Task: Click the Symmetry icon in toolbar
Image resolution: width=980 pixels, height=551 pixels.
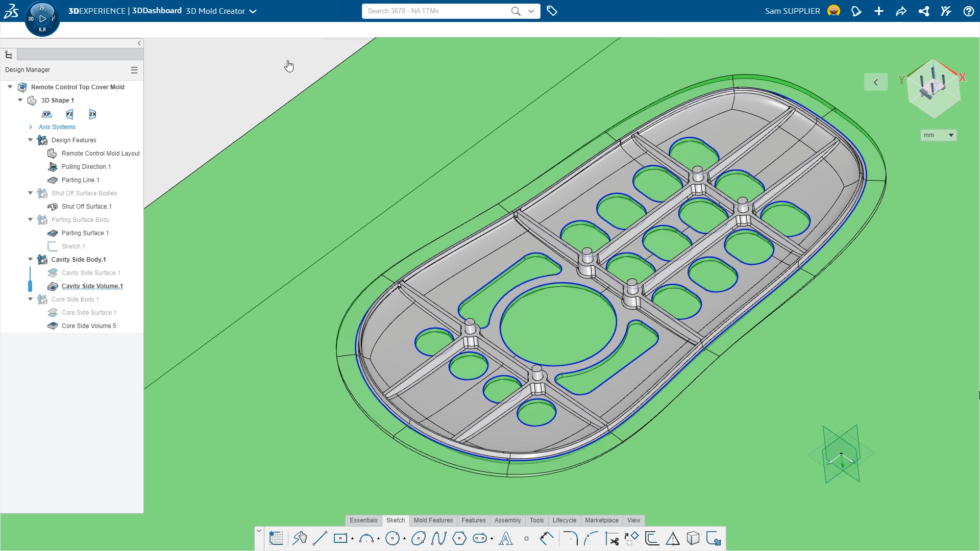Action: (672, 538)
